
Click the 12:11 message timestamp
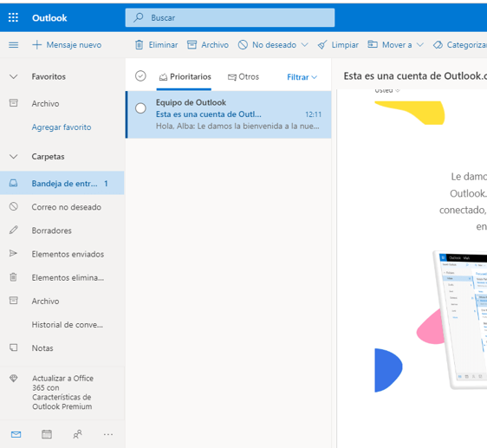click(313, 114)
